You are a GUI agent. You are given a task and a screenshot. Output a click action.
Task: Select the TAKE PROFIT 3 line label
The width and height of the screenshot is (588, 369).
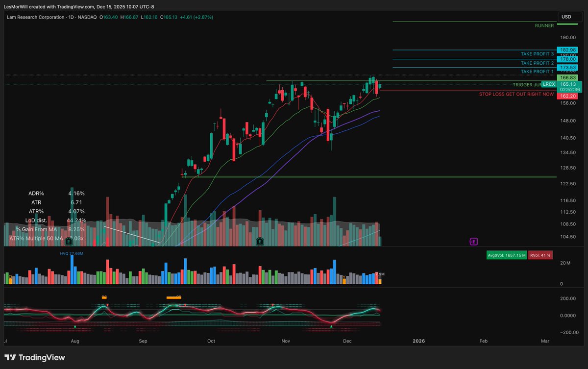point(537,54)
